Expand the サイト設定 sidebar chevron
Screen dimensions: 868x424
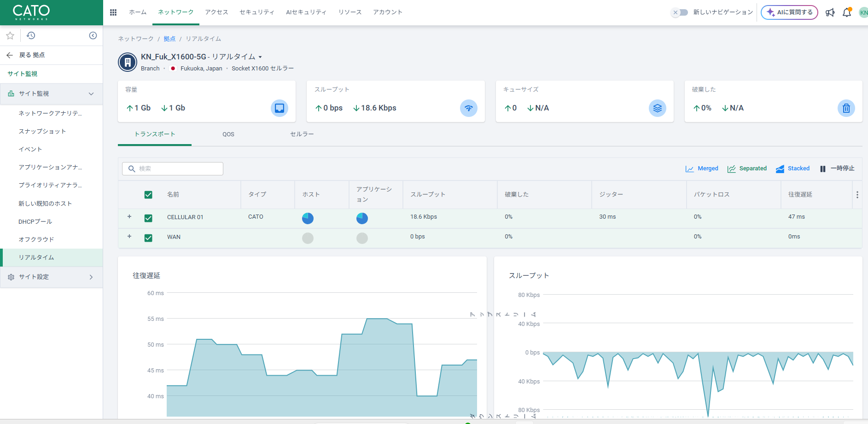point(91,277)
